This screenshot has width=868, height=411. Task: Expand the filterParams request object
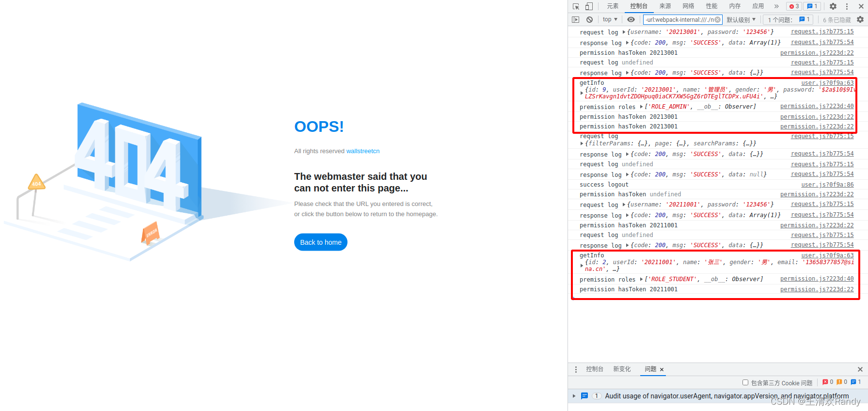tap(582, 143)
